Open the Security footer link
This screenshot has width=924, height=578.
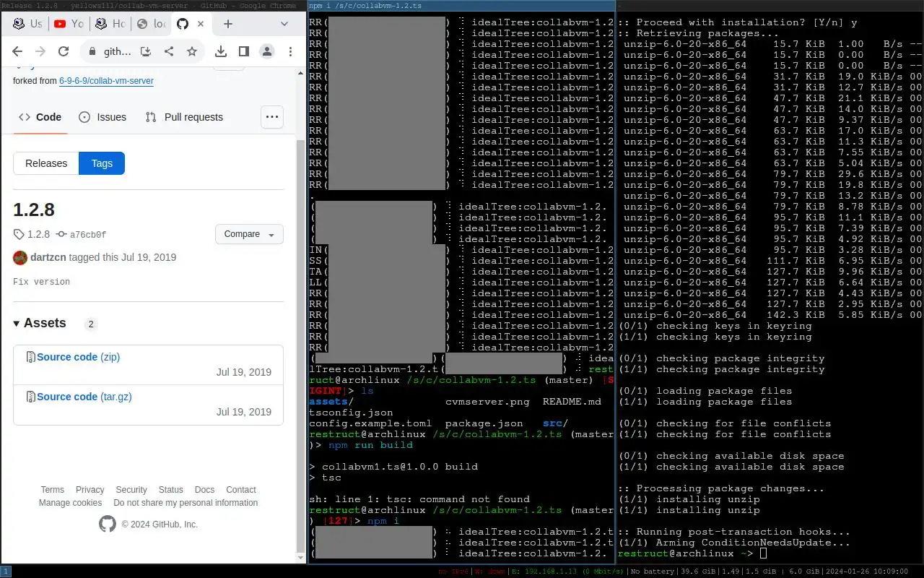coord(131,490)
